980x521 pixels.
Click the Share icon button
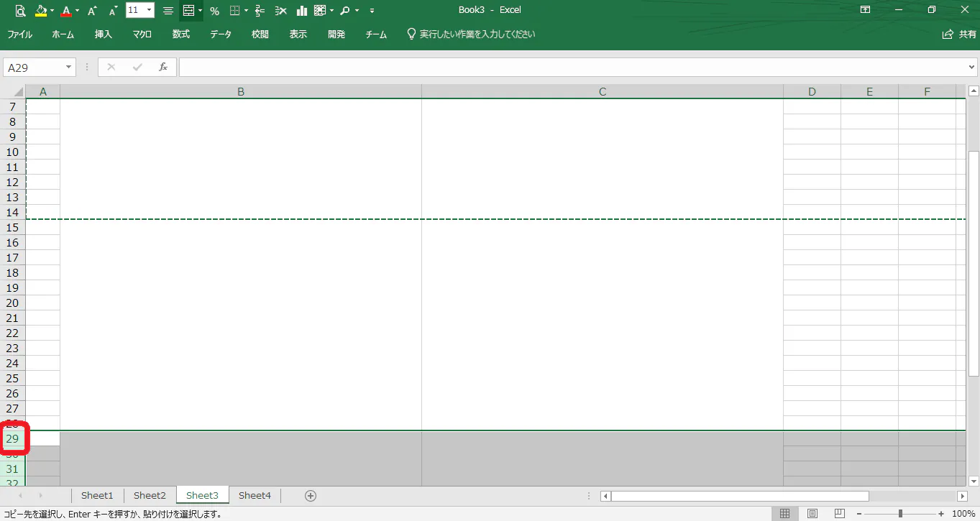click(x=959, y=34)
